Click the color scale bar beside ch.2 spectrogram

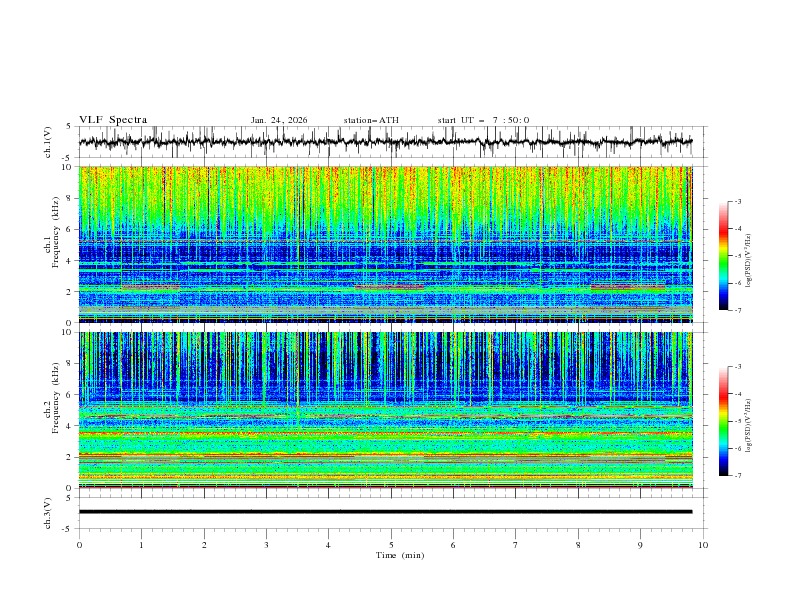(723, 421)
